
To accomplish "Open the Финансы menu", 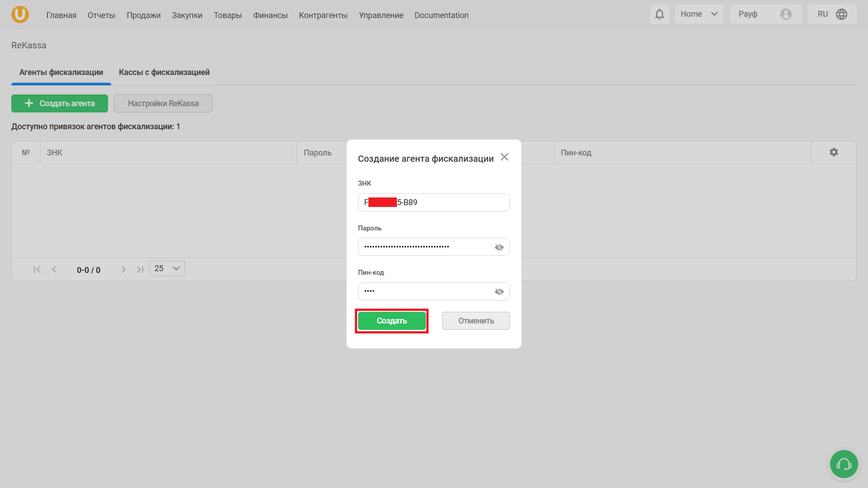I will [x=270, y=15].
